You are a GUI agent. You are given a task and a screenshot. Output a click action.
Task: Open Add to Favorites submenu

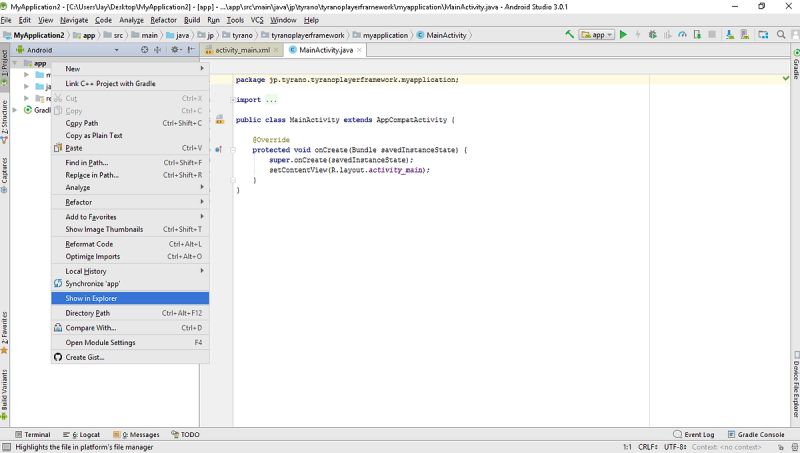pyautogui.click(x=130, y=217)
